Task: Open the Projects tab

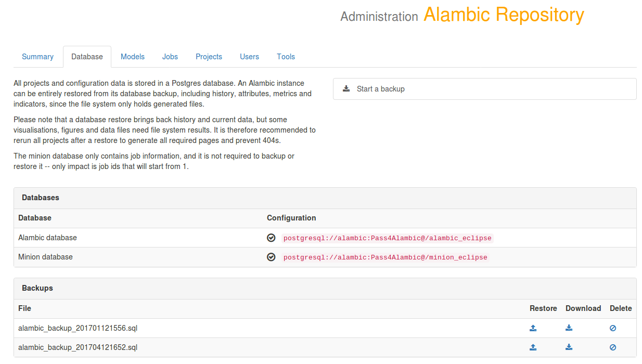Action: click(209, 56)
